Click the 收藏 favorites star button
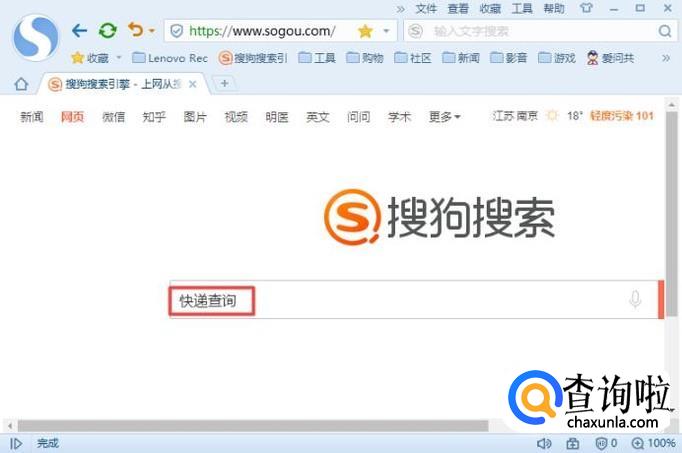 [90, 58]
